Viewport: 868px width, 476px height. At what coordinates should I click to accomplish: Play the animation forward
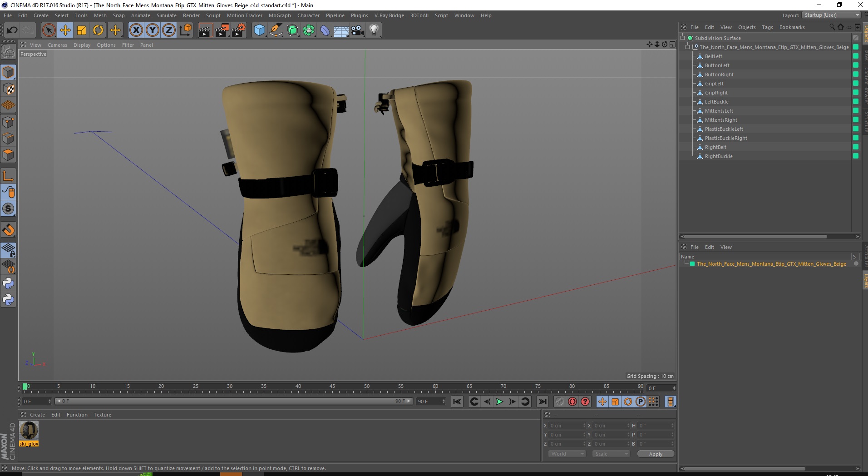(x=499, y=402)
